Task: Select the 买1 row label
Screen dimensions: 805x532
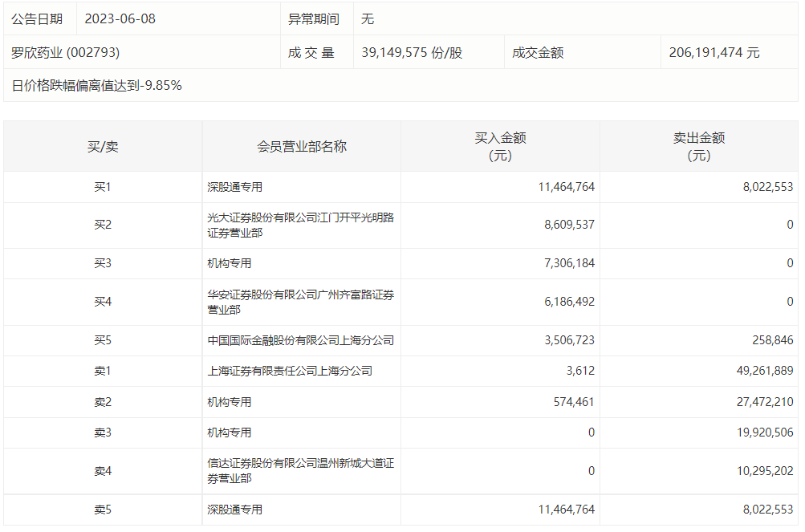Action: click(x=103, y=187)
